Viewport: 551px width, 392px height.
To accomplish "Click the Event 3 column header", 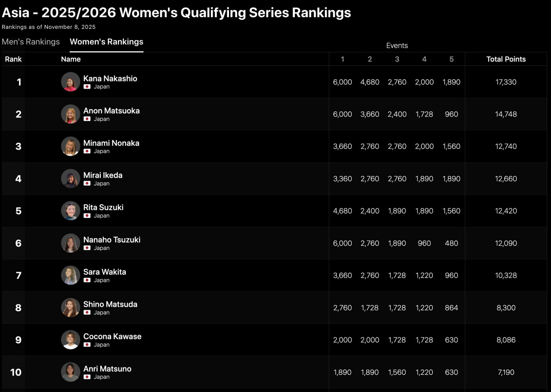I will (x=397, y=59).
